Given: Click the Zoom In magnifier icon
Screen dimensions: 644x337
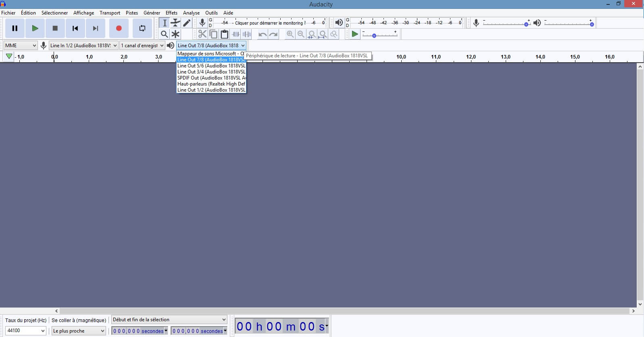Looking at the screenshot, I should click(290, 34).
